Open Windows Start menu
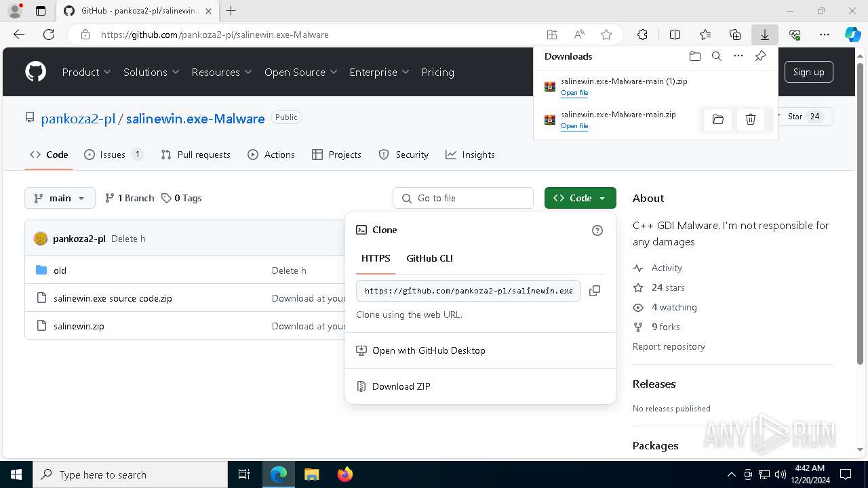Screen dimensions: 868x488 point(16,474)
